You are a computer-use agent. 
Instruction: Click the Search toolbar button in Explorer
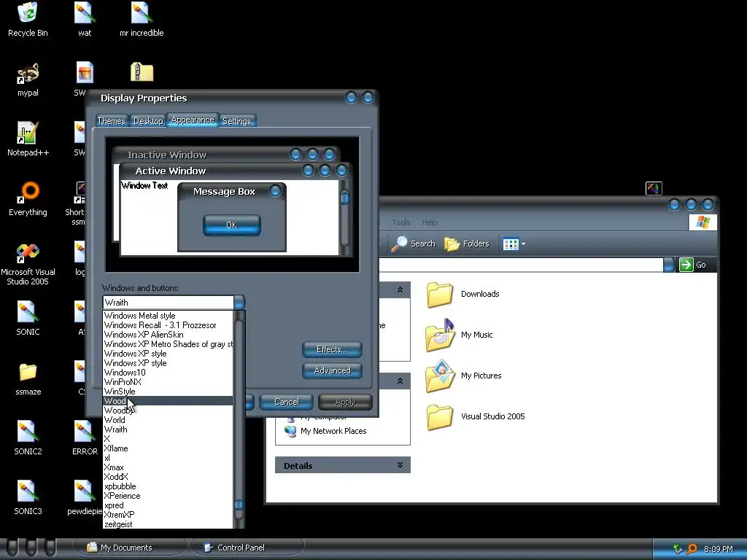coord(414,244)
